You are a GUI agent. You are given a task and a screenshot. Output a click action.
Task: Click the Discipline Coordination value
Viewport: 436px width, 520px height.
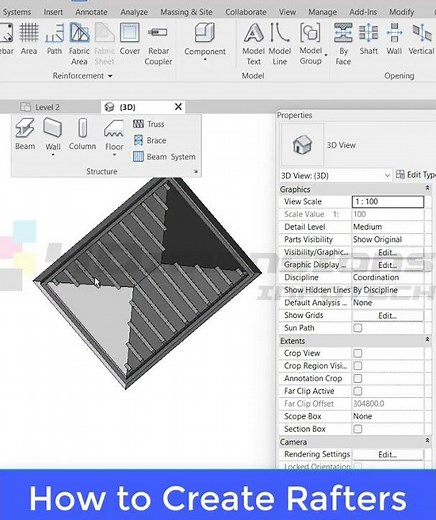click(388, 278)
